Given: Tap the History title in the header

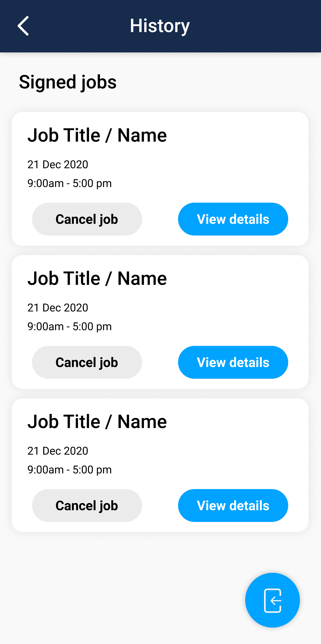Looking at the screenshot, I should pyautogui.click(x=160, y=26).
